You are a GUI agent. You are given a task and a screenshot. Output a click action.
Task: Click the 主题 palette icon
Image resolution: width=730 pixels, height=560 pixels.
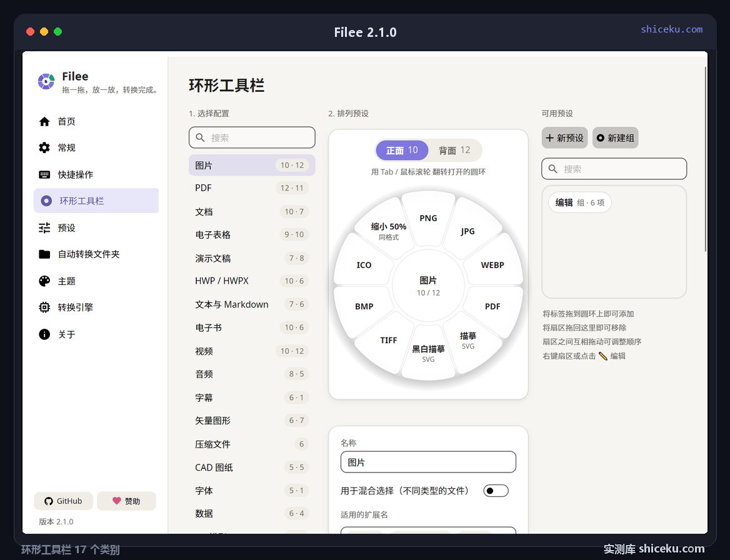coord(44,281)
